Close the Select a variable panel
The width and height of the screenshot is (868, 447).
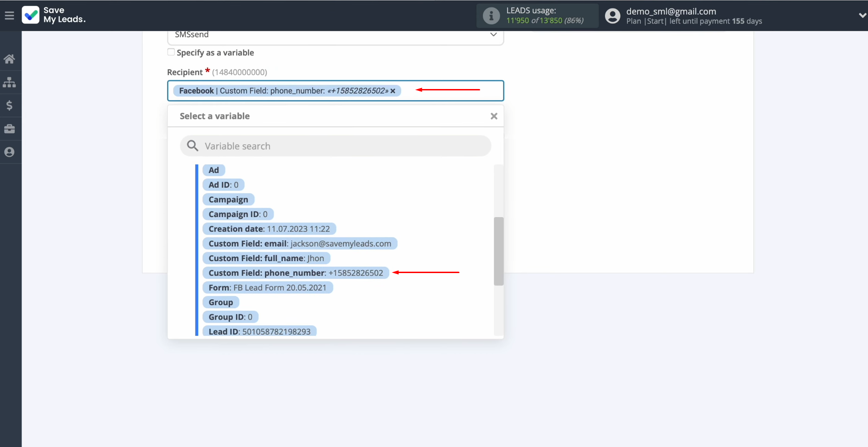[x=494, y=116]
